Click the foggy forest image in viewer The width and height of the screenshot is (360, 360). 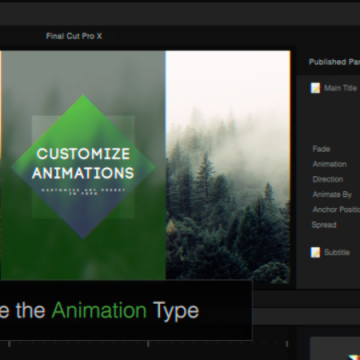228,167
